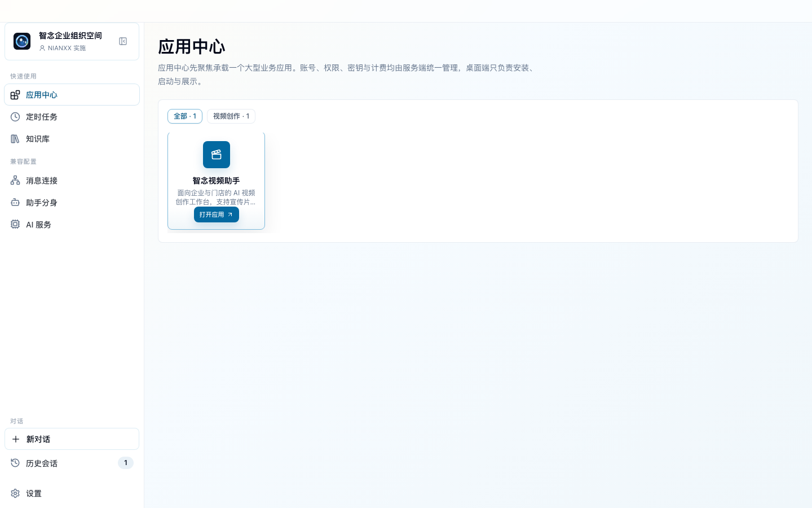Click the 历史会话 count badge showing 1

point(126,463)
